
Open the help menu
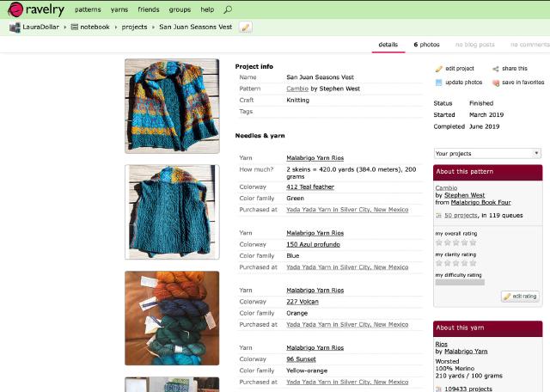[x=207, y=9]
